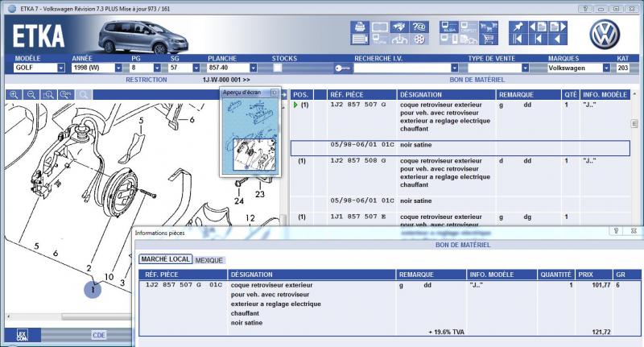The height and width of the screenshot is (347, 644).
Task: Zoom out of the diagram
Action: (x=31, y=95)
